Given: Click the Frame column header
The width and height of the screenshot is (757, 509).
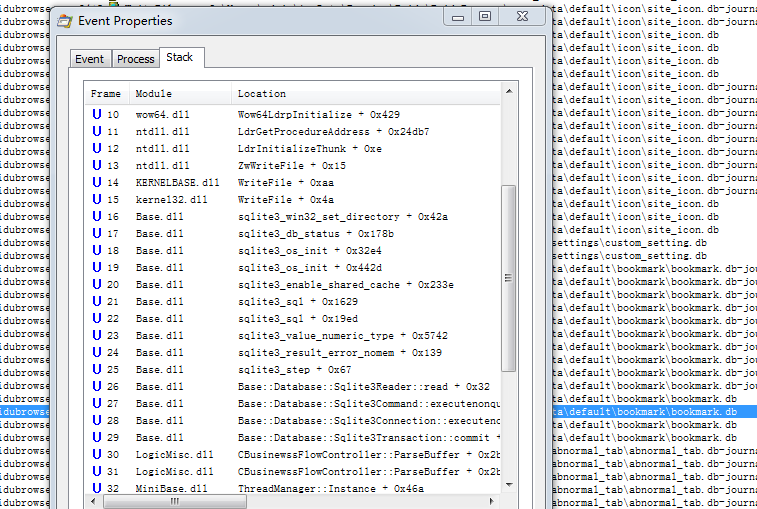Looking at the screenshot, I should click(x=106, y=94).
